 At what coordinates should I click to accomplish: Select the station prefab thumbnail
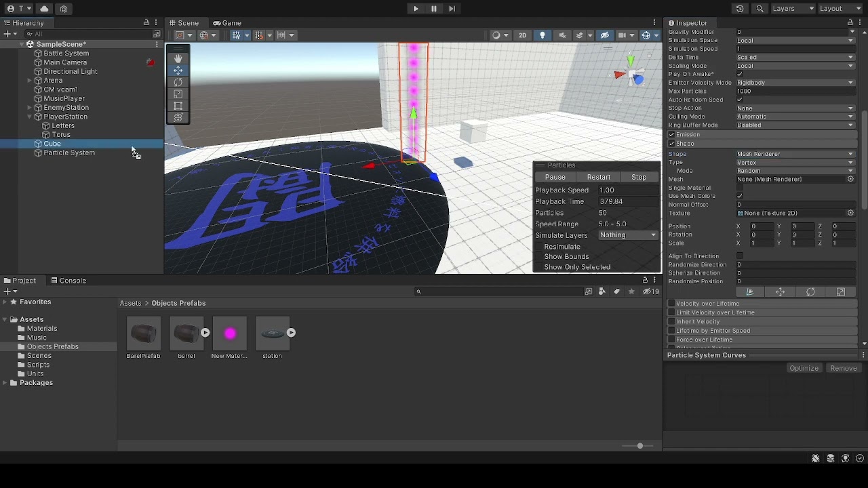click(273, 333)
